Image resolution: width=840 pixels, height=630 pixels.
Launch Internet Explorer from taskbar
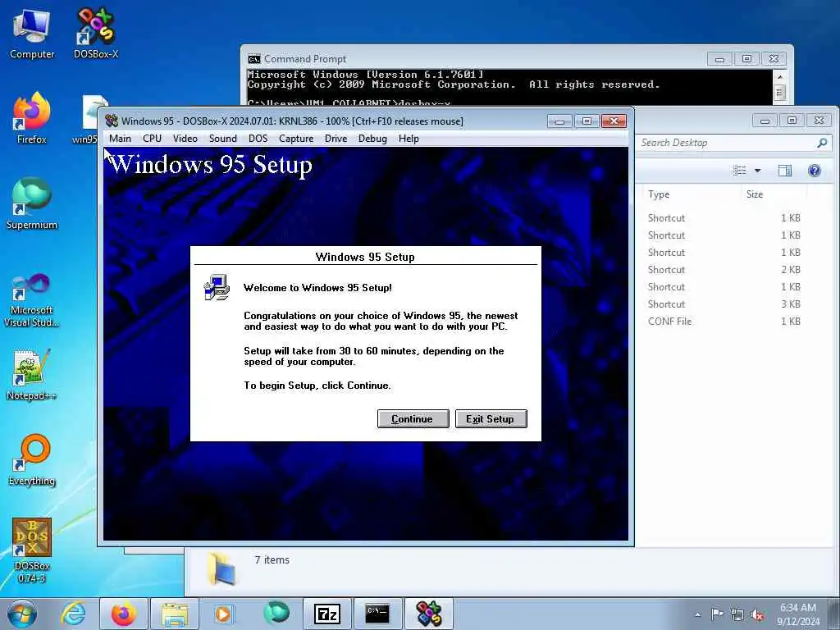(x=73, y=614)
